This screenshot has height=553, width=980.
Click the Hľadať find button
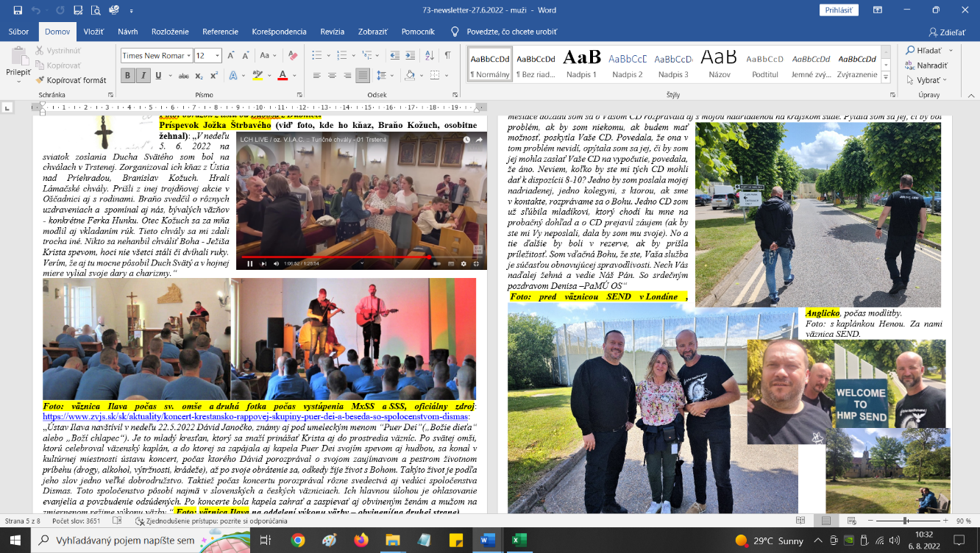929,51
